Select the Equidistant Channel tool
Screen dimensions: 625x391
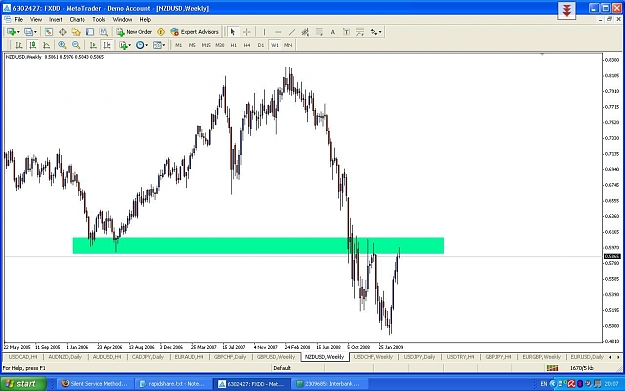point(305,32)
